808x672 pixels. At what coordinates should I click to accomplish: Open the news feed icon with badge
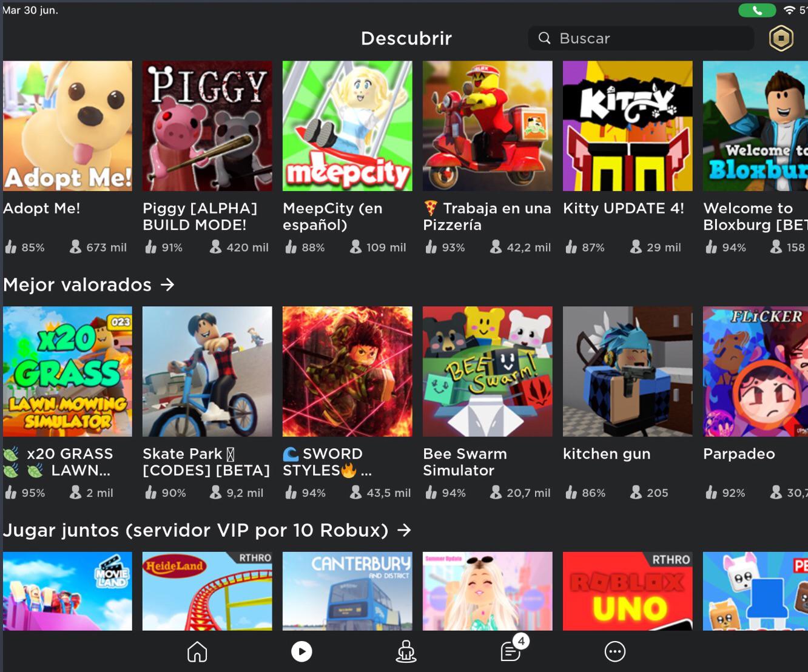[x=511, y=652]
